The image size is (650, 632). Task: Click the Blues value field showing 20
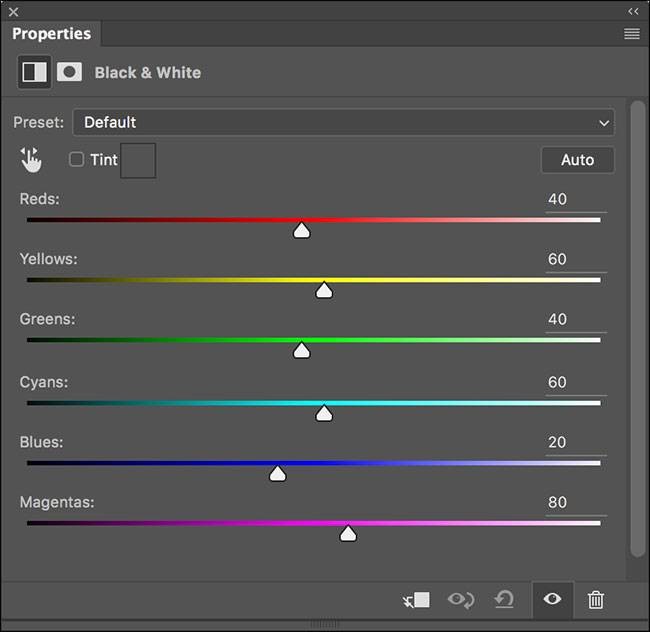(x=576, y=443)
